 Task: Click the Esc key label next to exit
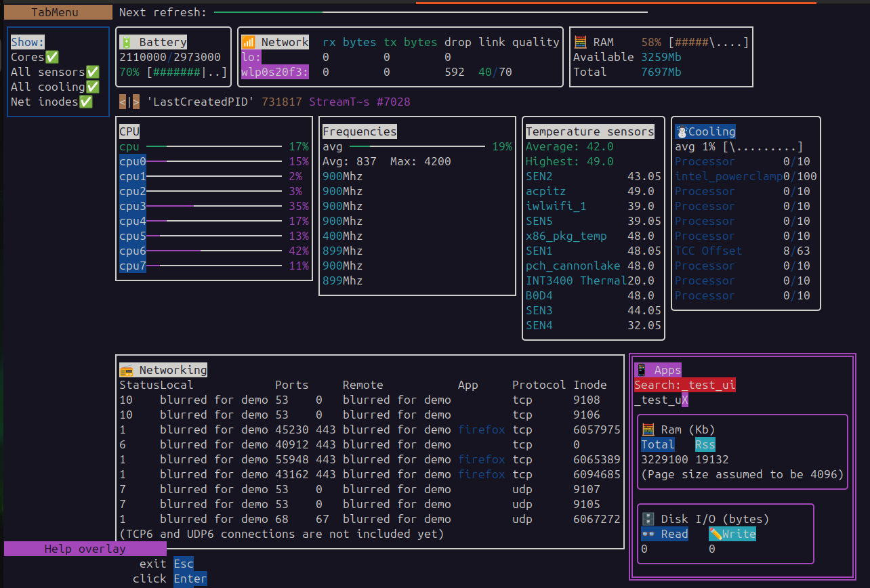point(184,564)
